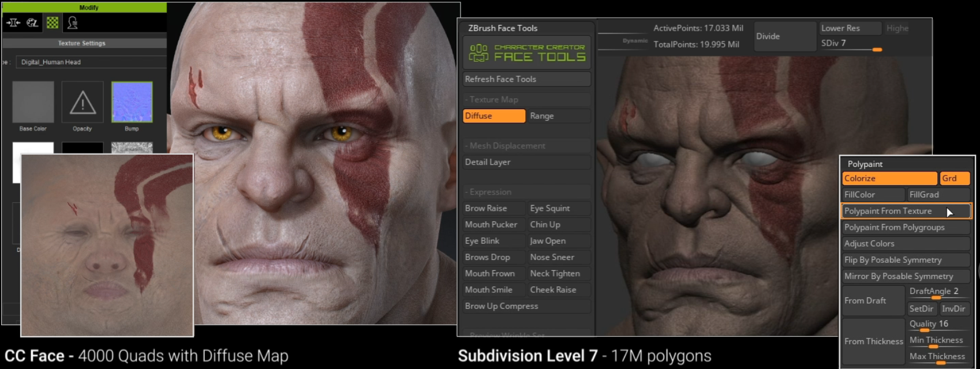Screen dimensions: 980x369
Task: Collapse the Texture Map section
Action: point(527,99)
